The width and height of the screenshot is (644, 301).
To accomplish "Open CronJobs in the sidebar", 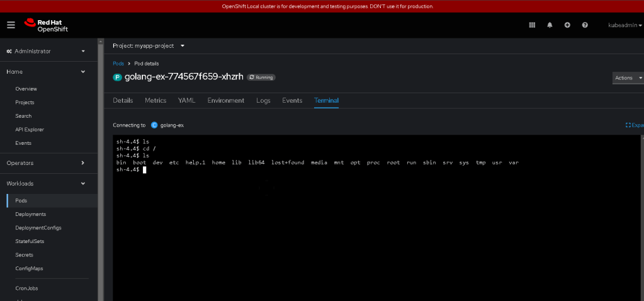I will [x=26, y=288].
